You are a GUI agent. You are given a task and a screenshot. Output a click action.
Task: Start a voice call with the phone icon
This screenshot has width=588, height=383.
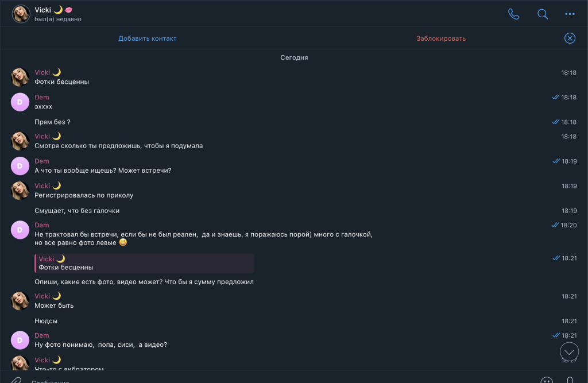513,14
